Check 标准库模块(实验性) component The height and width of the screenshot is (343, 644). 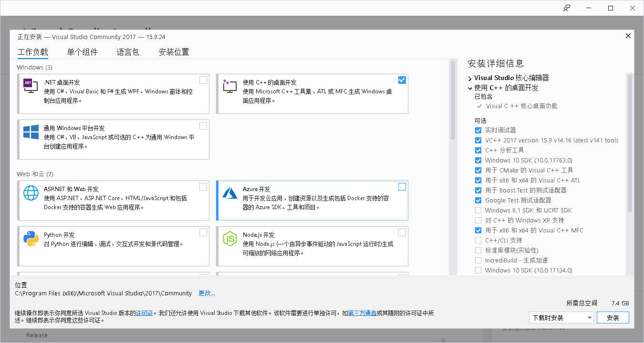478,250
